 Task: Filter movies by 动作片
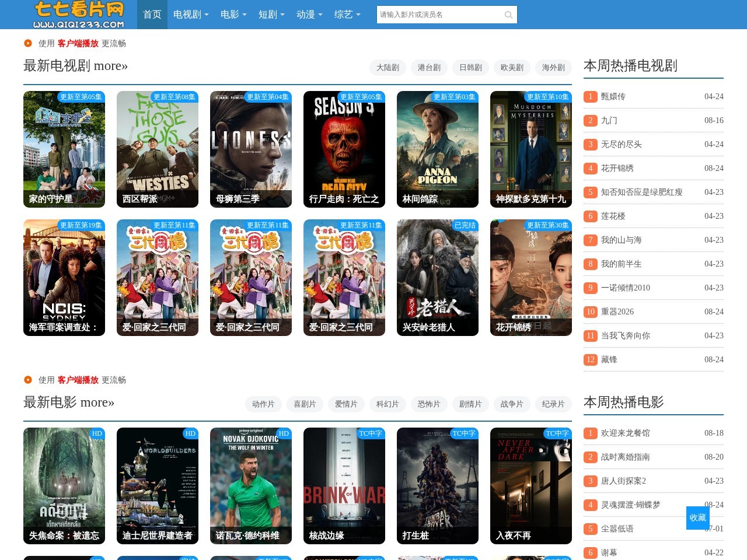click(x=264, y=404)
